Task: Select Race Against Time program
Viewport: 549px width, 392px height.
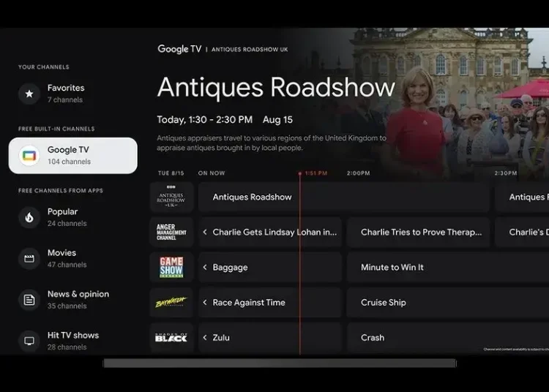Action: (x=270, y=303)
